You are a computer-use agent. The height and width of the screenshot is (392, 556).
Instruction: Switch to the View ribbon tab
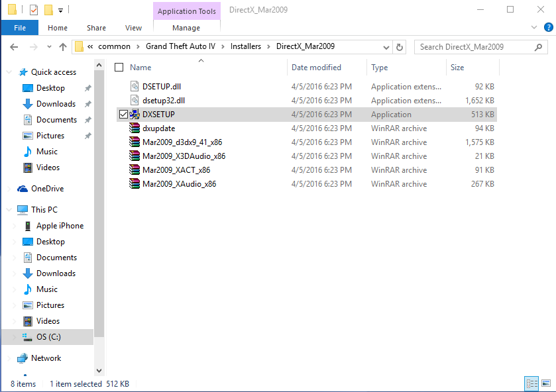(133, 28)
